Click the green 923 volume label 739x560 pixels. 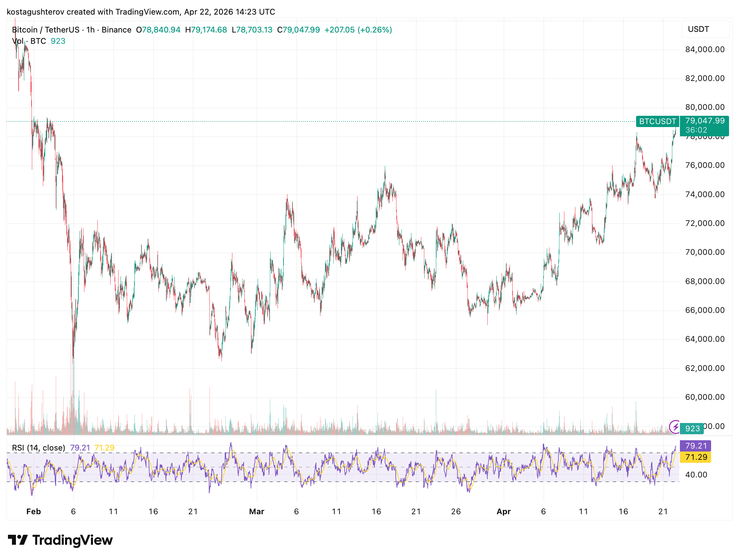[x=692, y=428]
